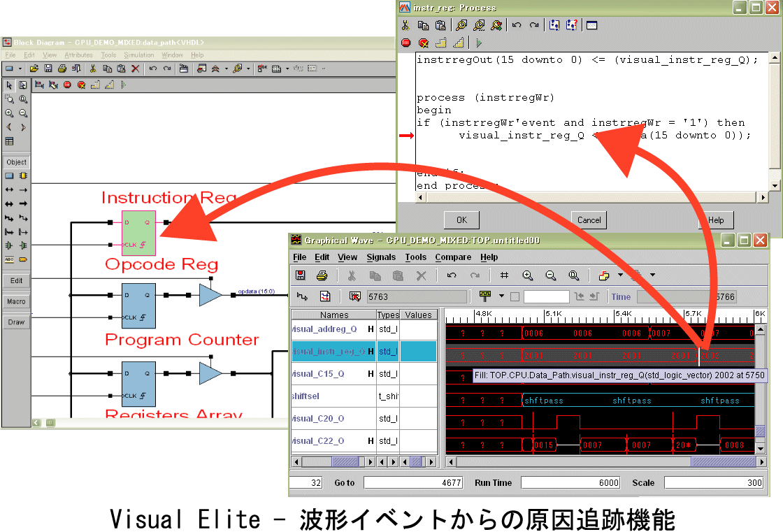The image size is (783, 532).
Task: Print the Block Diagram
Action: 62,69
